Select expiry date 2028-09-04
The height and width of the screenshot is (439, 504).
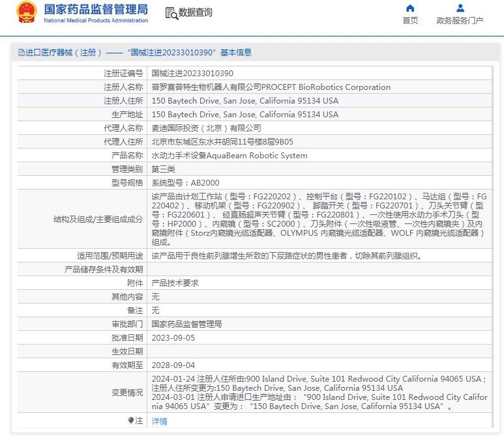173,365
